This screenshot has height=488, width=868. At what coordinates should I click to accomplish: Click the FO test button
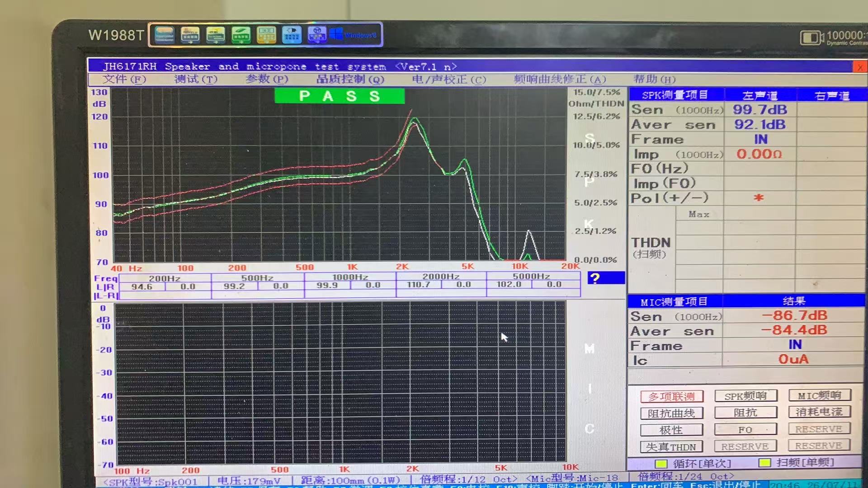(x=745, y=429)
